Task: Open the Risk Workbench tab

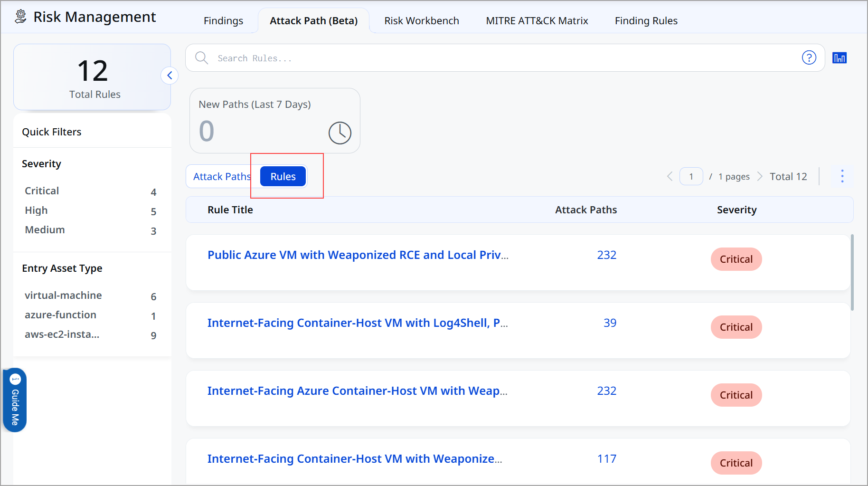Action: point(422,21)
